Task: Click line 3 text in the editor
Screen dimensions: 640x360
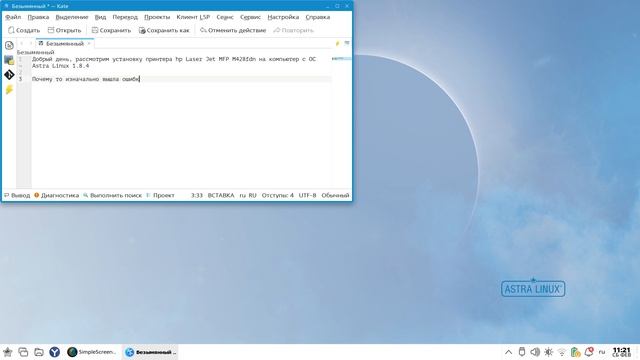Action: 86,79
